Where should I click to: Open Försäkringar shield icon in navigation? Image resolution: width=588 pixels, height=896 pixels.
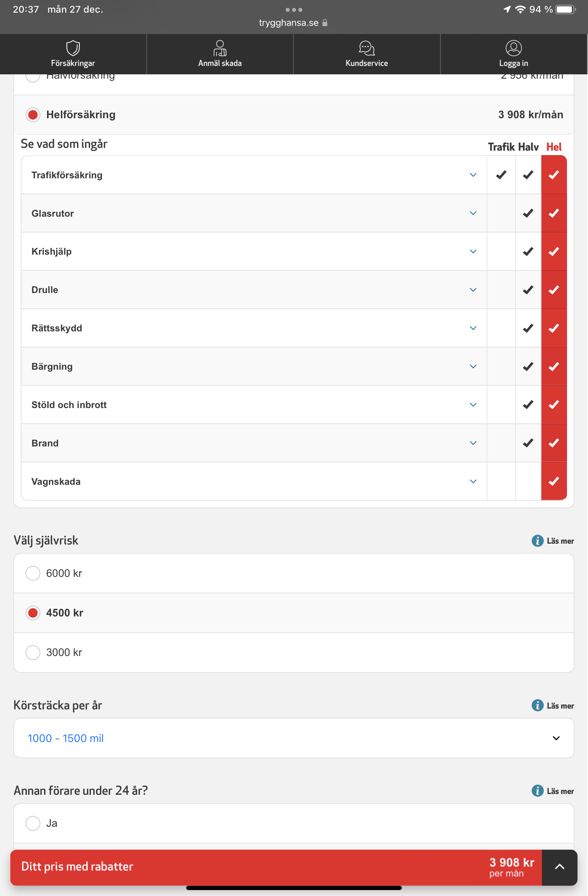[73, 48]
